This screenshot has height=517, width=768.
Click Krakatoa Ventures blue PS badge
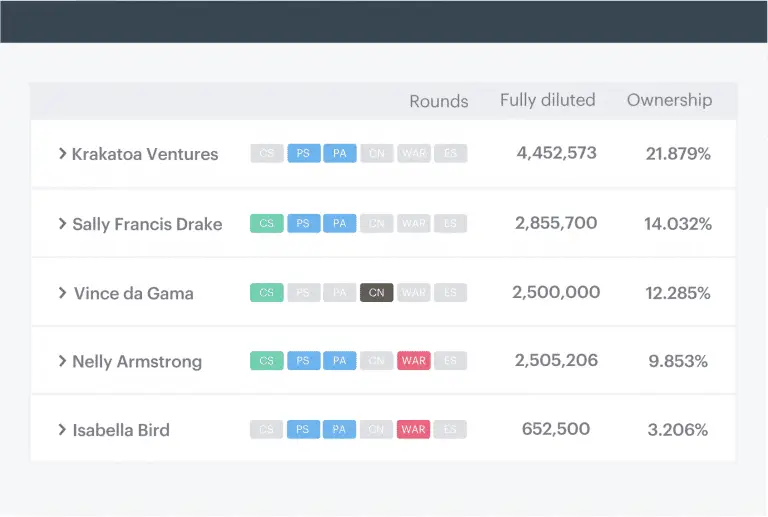304,153
